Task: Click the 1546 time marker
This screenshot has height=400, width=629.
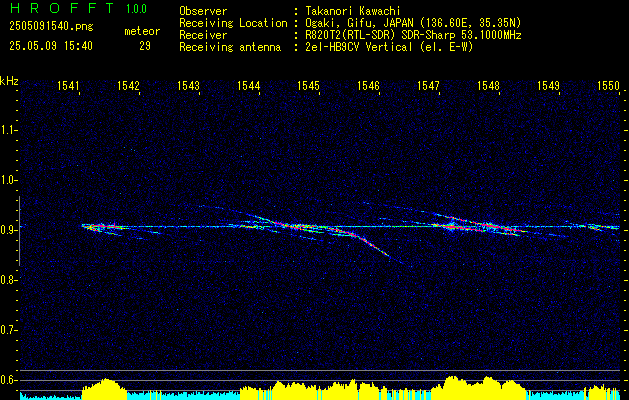Action: coord(368,86)
